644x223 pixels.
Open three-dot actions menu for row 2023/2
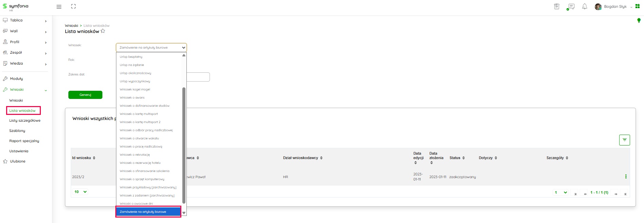click(626, 177)
